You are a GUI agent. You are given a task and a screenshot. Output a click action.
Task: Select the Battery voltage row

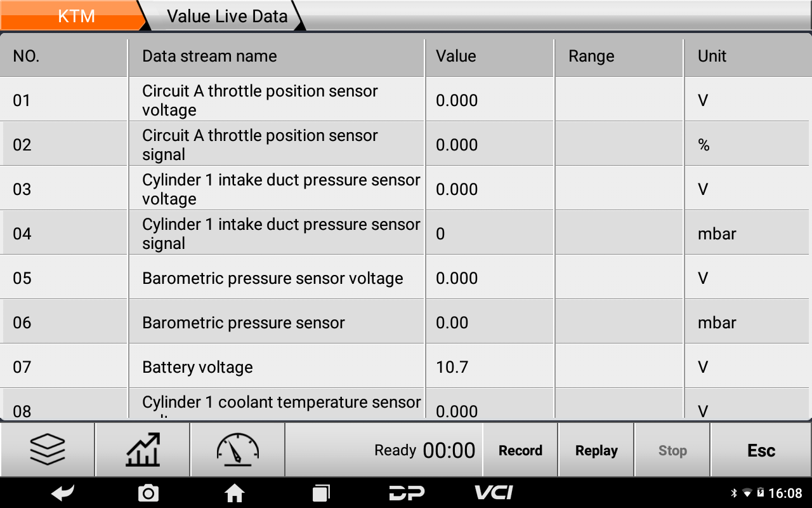pos(406,366)
